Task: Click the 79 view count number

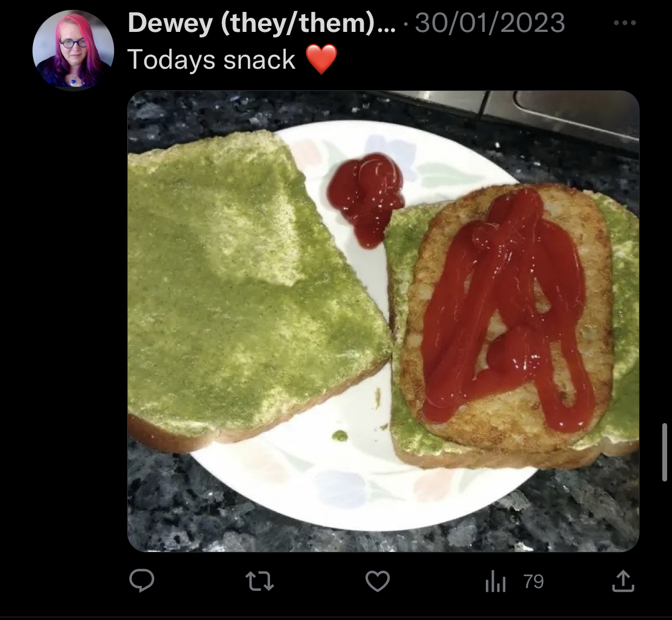Action: pos(533,582)
